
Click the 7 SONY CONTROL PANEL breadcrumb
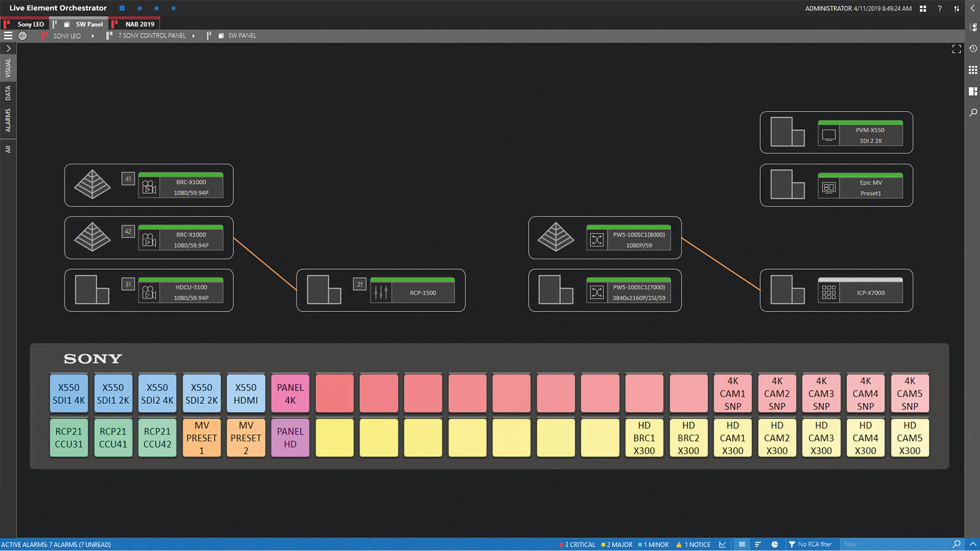point(152,36)
